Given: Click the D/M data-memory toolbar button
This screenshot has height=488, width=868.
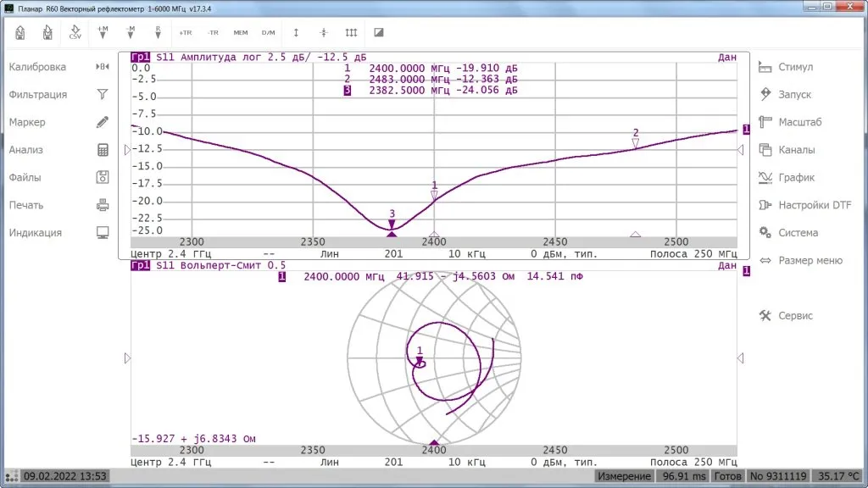Looking at the screenshot, I should pos(269,33).
